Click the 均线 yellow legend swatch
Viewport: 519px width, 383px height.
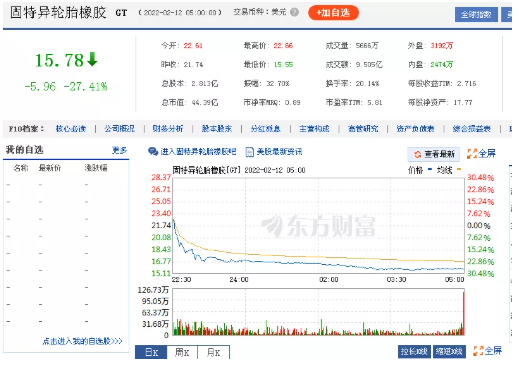pyautogui.click(x=459, y=169)
